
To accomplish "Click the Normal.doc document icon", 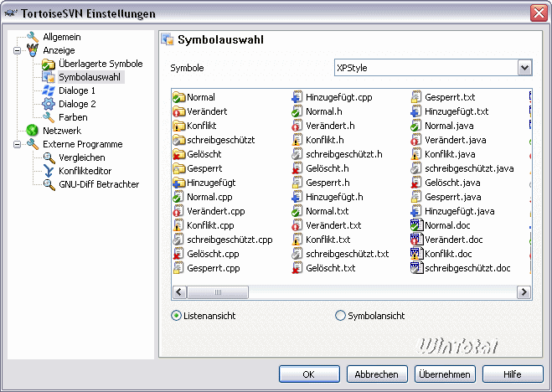I will click(417, 225).
